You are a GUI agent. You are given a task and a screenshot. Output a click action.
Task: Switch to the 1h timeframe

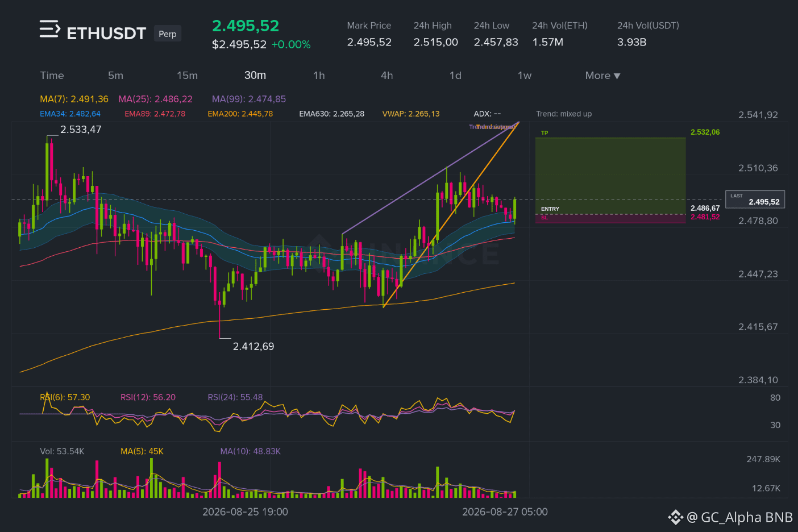319,76
